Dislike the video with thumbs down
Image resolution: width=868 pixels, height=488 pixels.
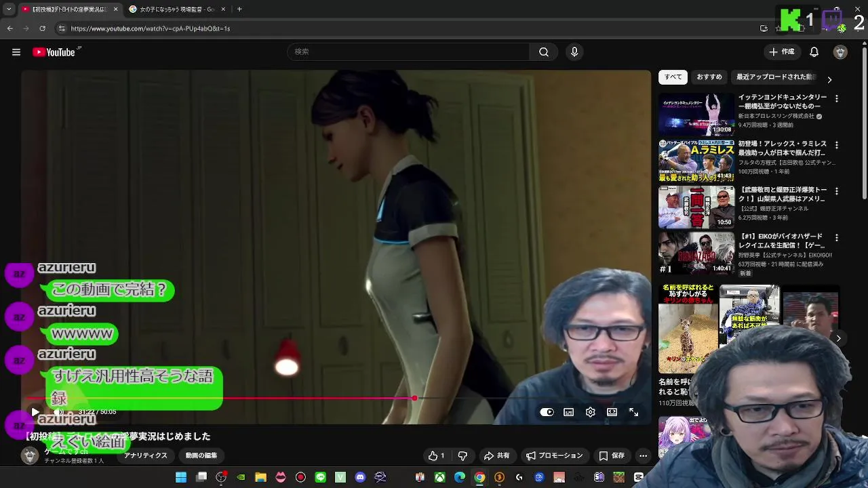click(x=462, y=456)
